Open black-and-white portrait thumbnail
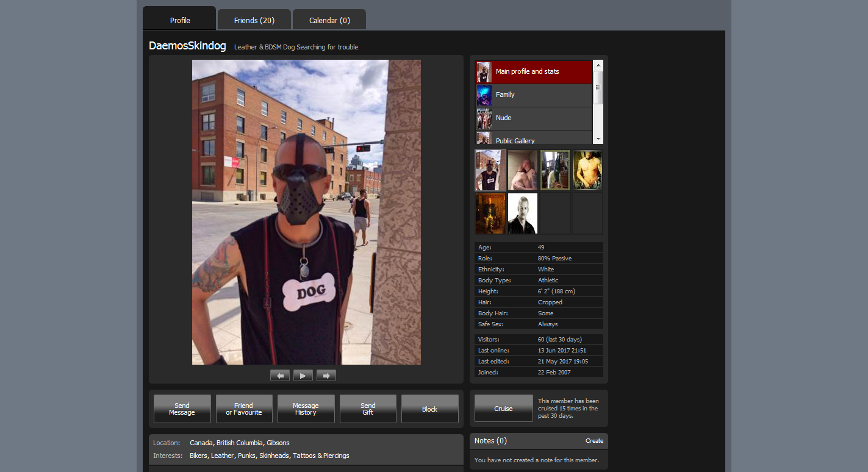 click(x=523, y=213)
